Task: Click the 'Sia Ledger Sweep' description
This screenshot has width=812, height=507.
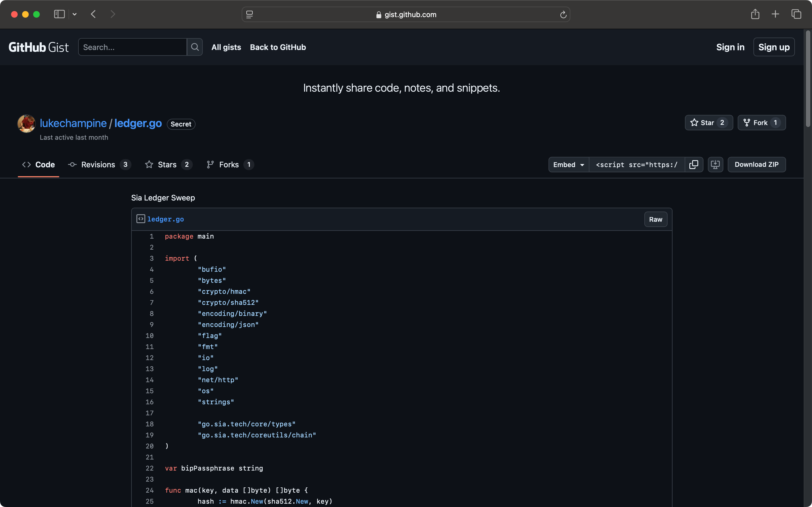Action: 163,198
